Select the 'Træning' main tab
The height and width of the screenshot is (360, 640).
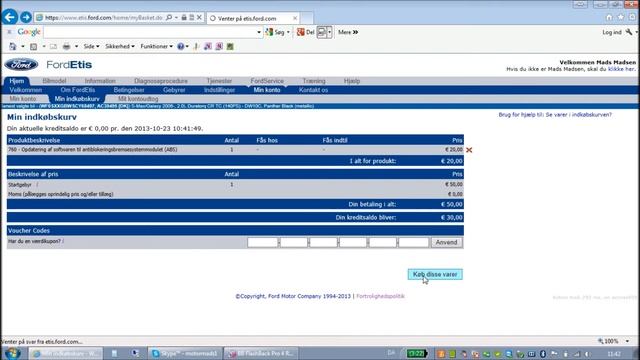pos(314,81)
